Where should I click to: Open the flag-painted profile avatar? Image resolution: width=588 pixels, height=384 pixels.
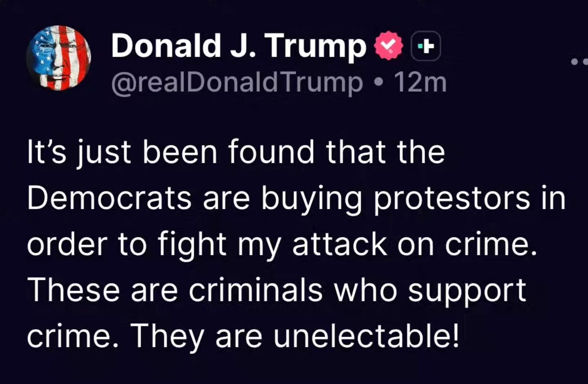58,58
